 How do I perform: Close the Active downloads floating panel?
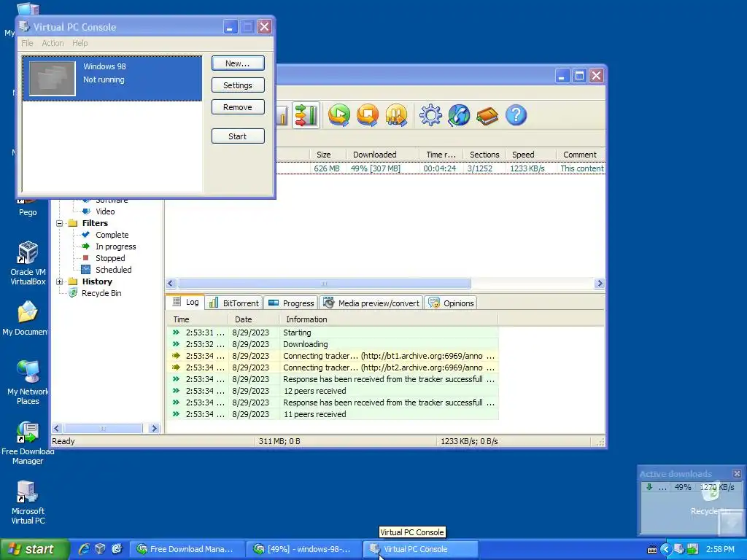pyautogui.click(x=737, y=473)
